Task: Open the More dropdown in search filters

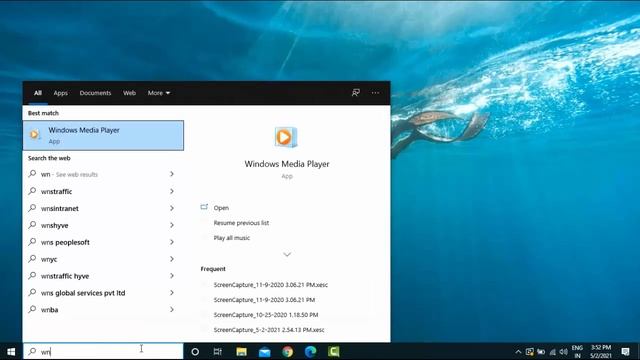Action: click(x=159, y=93)
